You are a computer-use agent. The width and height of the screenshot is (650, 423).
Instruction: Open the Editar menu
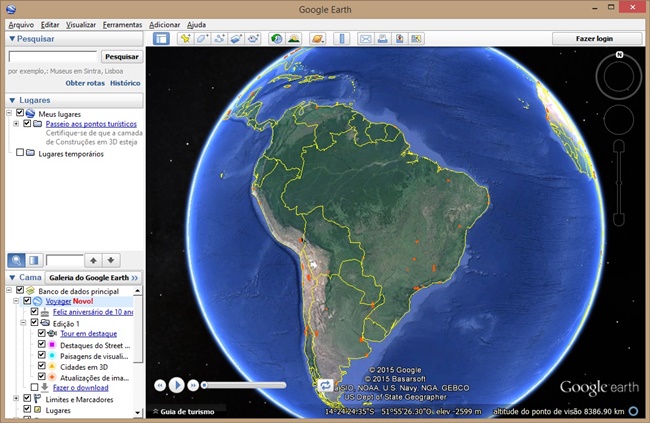tap(50, 25)
